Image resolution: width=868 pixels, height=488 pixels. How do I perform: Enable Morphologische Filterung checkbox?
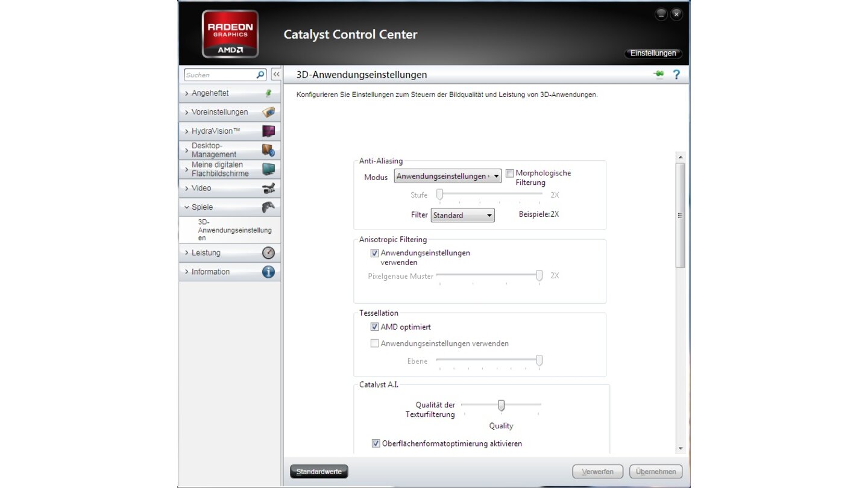pos(509,174)
